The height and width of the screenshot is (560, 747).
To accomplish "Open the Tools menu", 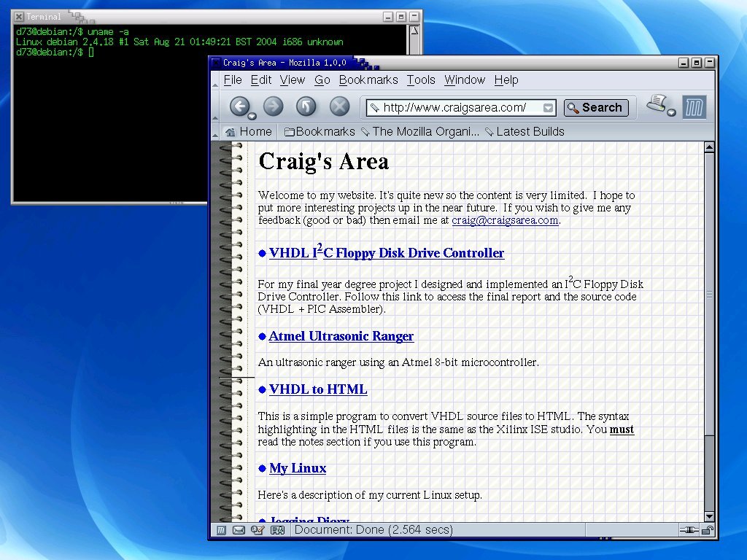I will pyautogui.click(x=421, y=80).
